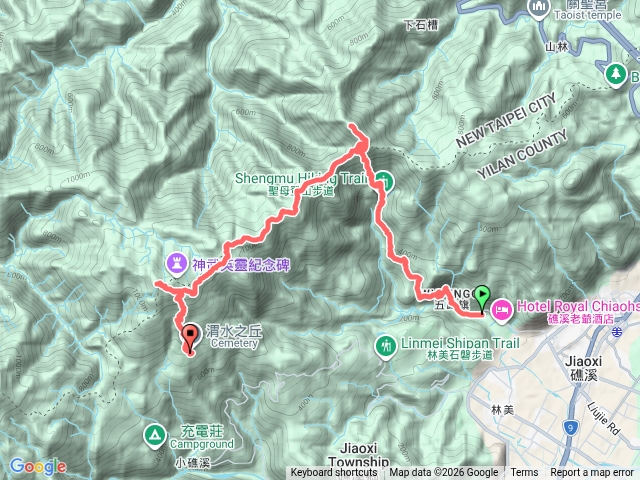Click the red end marker pin
The width and height of the screenshot is (640, 480).
tap(190, 339)
